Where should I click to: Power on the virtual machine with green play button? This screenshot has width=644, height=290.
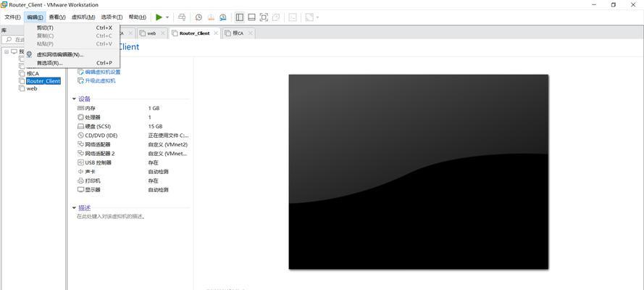coord(159,17)
